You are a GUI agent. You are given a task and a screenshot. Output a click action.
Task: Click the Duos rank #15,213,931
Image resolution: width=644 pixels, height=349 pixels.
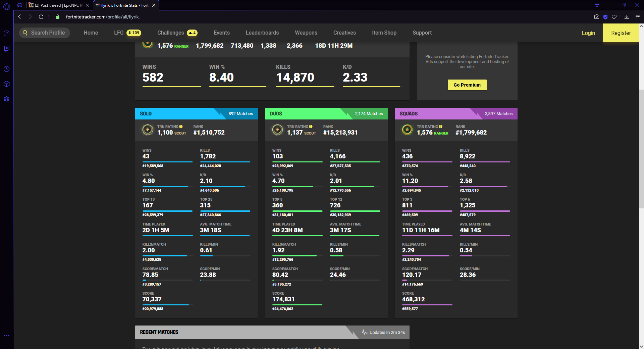tap(340, 133)
